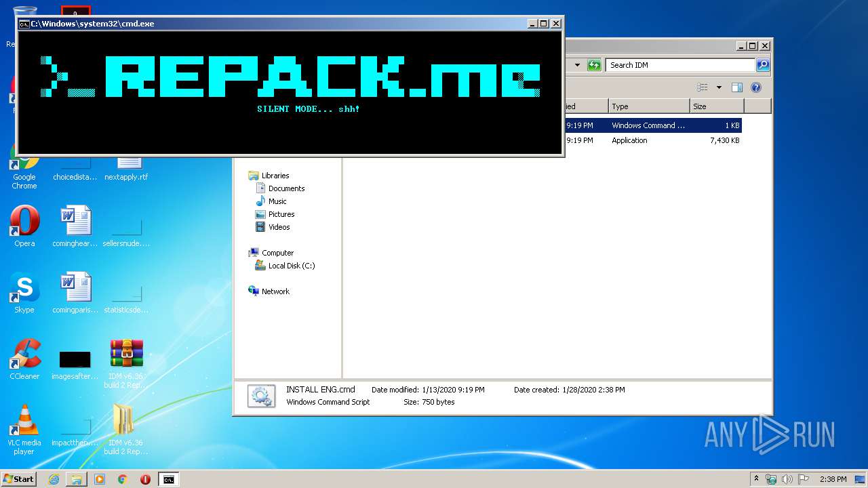Close the Explorer IDM window

coord(765,46)
